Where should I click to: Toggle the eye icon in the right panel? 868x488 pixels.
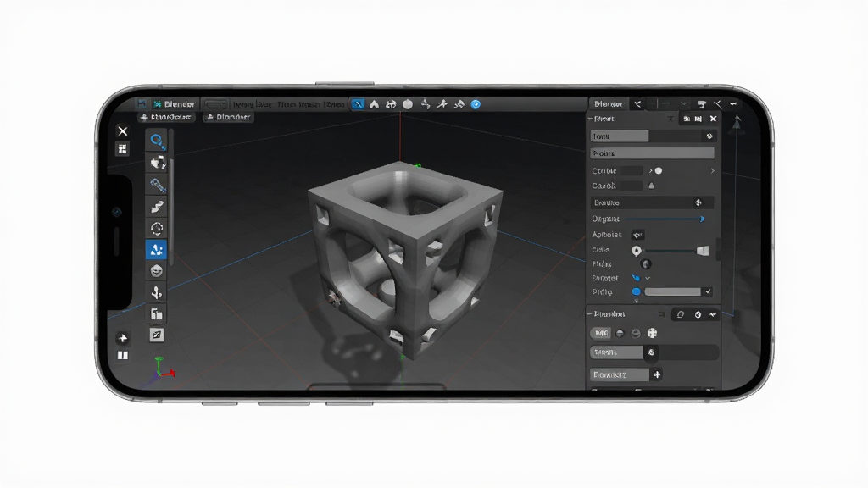pyautogui.click(x=637, y=235)
